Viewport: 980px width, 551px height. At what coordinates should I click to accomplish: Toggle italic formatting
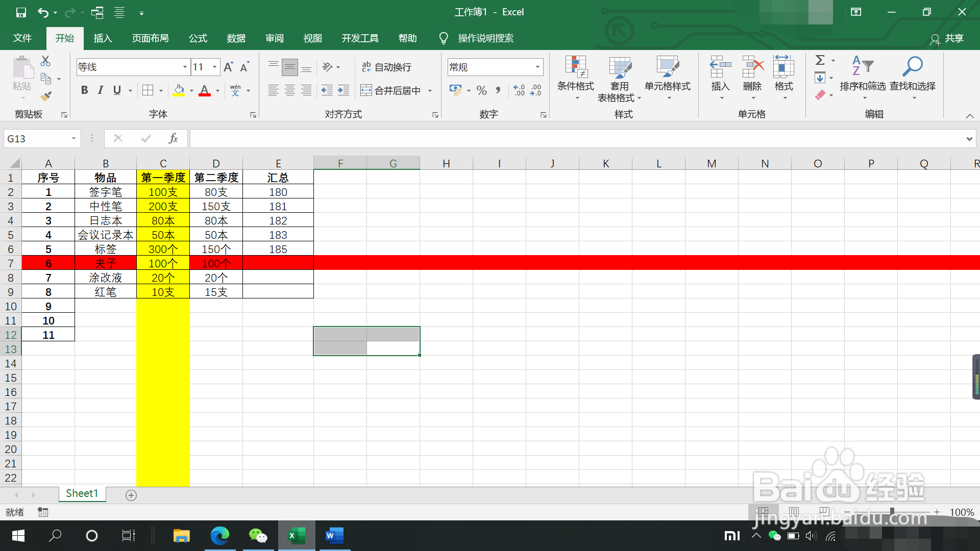coord(101,90)
